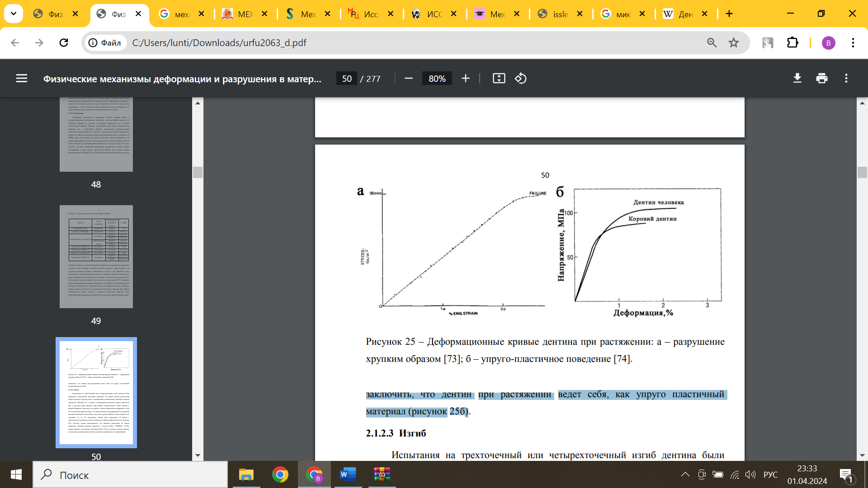Open the address bar zoom magnifier icon
The height and width of the screenshot is (488, 868).
tap(712, 42)
